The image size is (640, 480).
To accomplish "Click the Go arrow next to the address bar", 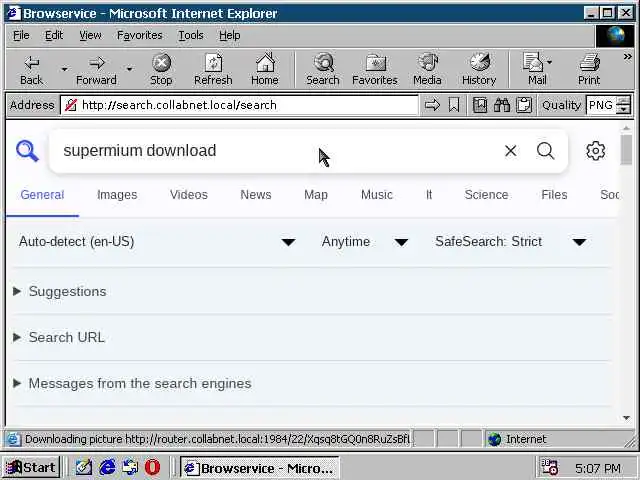I will point(432,105).
